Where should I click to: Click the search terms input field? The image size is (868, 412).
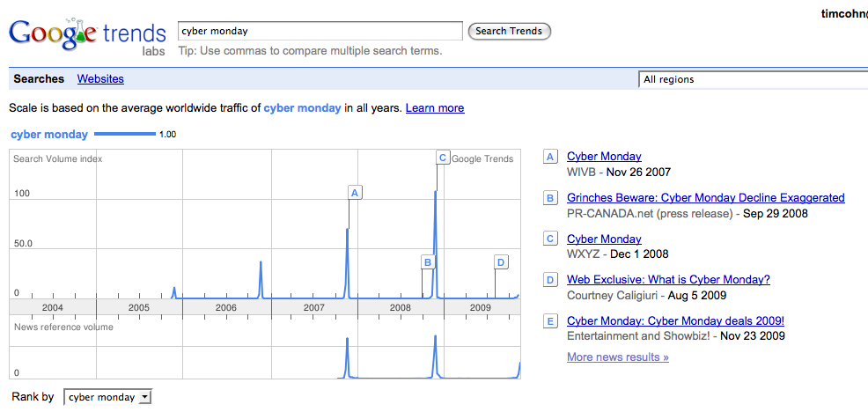[320, 31]
